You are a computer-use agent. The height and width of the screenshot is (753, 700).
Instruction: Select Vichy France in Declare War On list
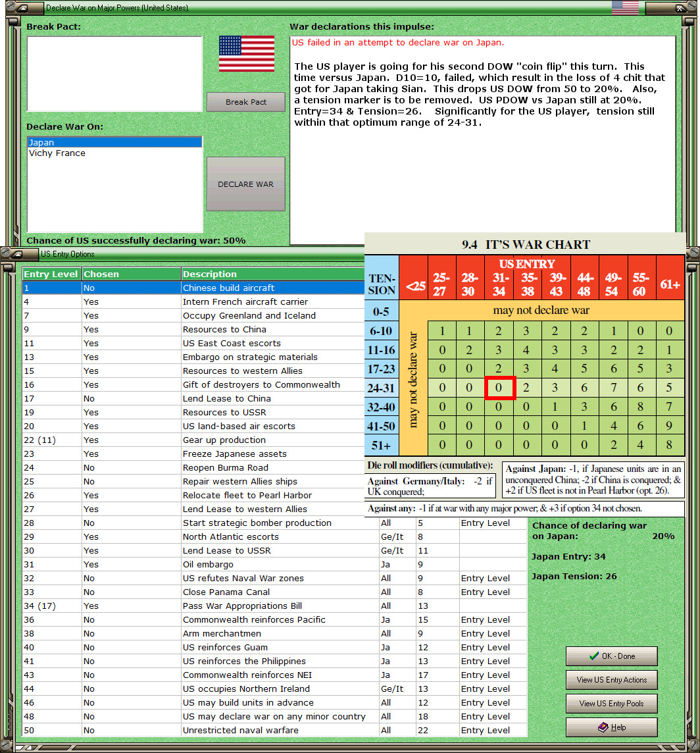[114, 153]
